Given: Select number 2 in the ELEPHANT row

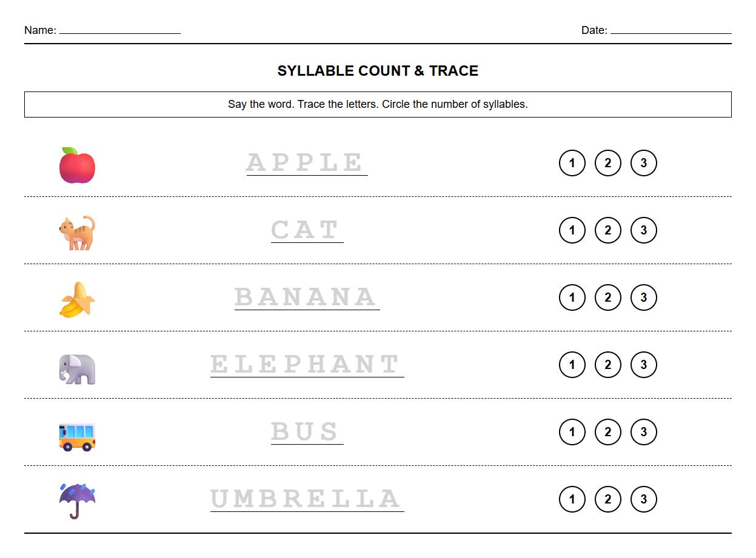Looking at the screenshot, I should [x=607, y=365].
